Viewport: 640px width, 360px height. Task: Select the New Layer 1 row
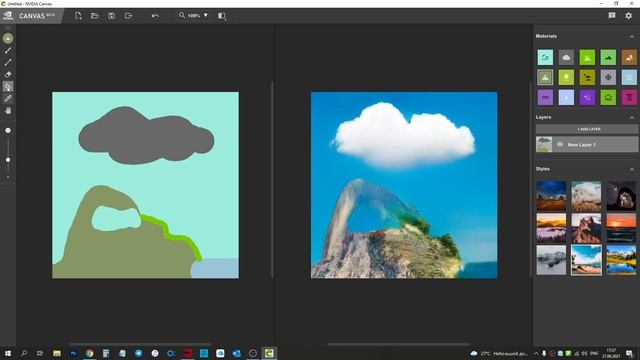click(587, 144)
